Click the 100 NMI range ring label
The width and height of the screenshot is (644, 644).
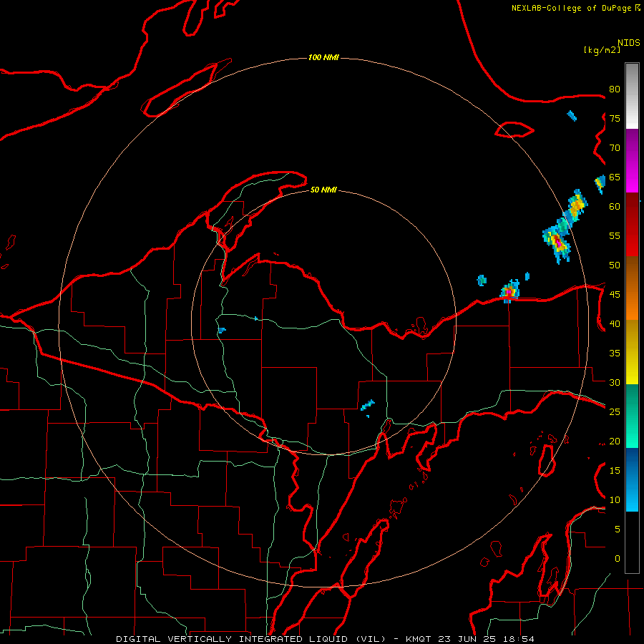click(x=323, y=57)
